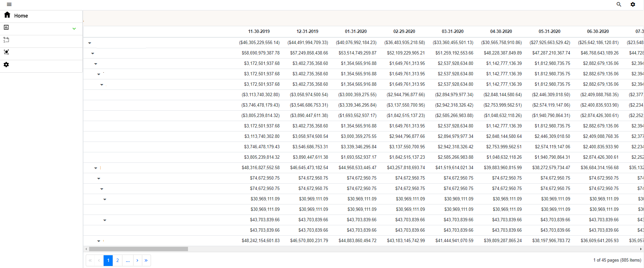This screenshot has height=268, width=644.
Task: Select page 1 in pager
Action: 108,260
